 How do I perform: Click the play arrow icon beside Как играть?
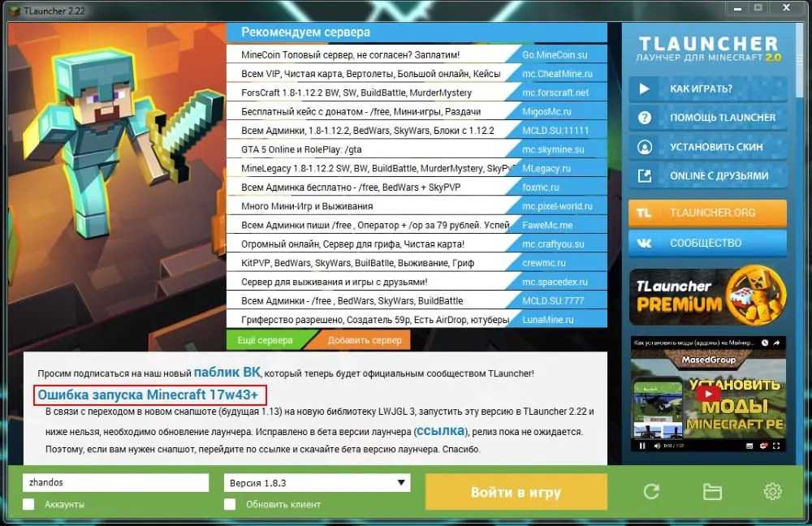[x=644, y=89]
